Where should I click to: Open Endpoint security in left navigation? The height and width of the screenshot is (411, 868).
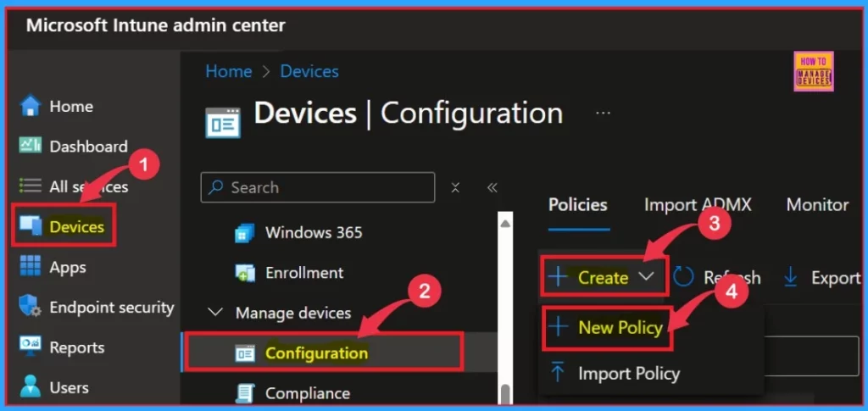point(112,307)
